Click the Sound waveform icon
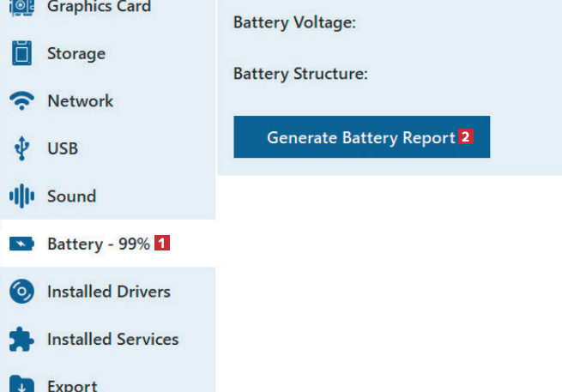Image resolution: width=562 pixels, height=392 pixels. (21, 196)
